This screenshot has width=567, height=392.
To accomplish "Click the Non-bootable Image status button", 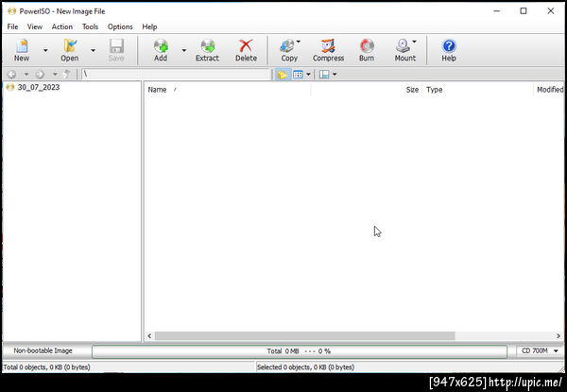I will pyautogui.click(x=43, y=350).
